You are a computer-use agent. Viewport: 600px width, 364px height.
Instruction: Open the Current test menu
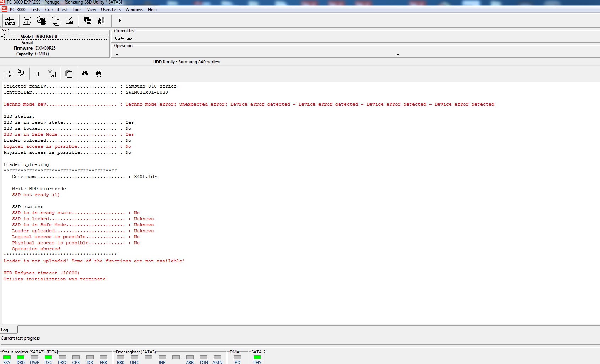[56, 10]
